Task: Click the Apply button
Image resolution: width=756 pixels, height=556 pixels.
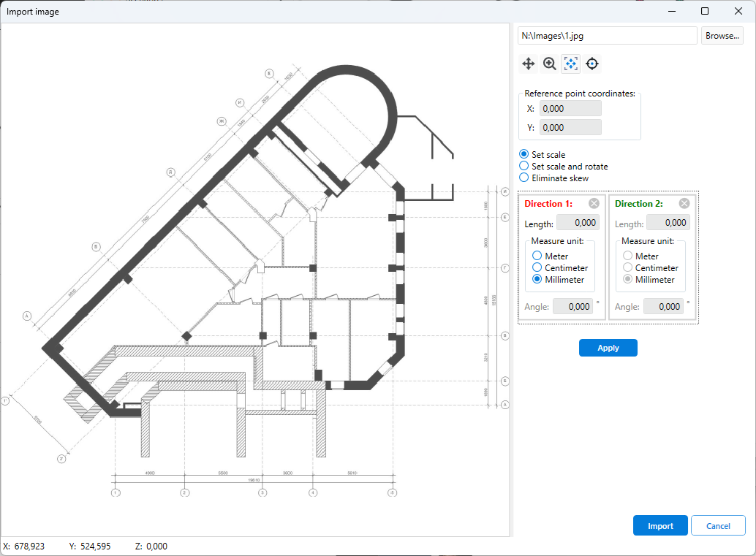Action: pos(608,348)
